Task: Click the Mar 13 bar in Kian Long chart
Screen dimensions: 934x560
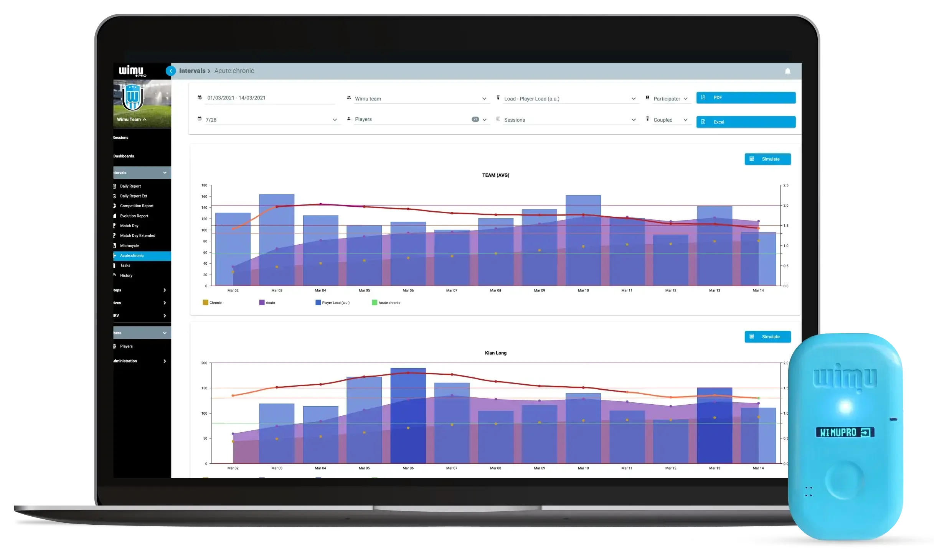Action: point(715,426)
